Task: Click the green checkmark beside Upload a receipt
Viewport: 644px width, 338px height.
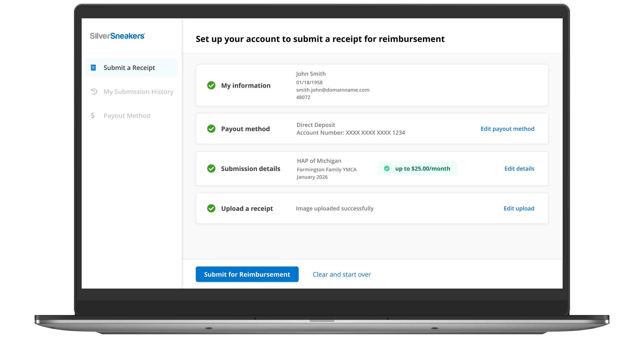Action: 211,208
